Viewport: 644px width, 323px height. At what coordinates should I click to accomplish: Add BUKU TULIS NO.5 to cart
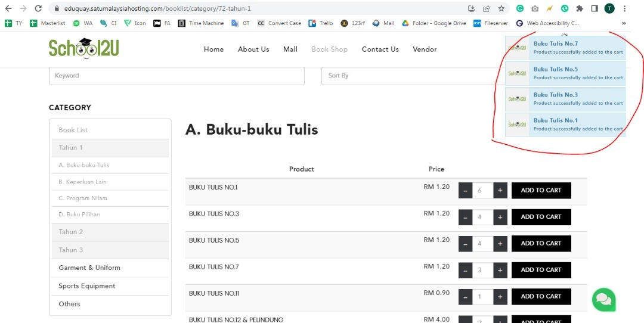pos(541,243)
